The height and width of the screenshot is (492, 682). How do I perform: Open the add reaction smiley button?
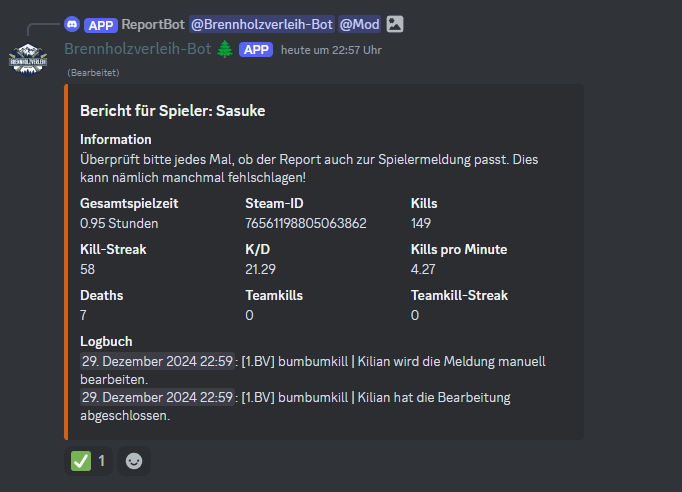(x=133, y=461)
